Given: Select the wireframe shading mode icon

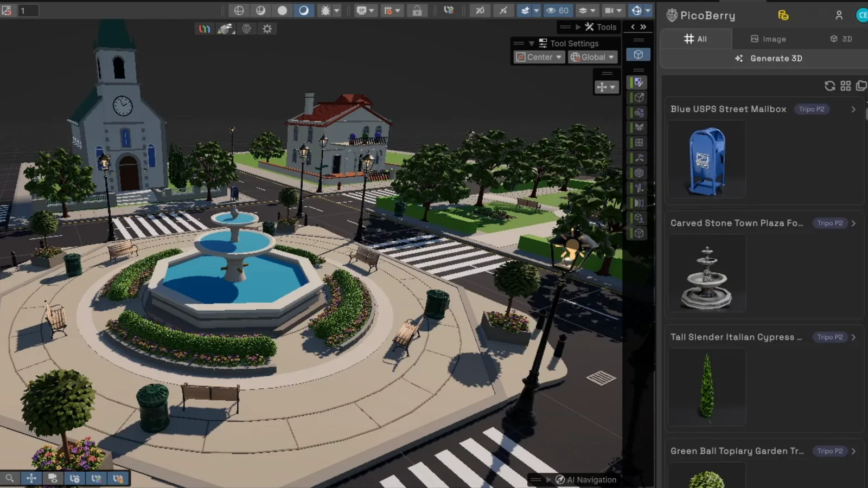Looking at the screenshot, I should point(239,10).
